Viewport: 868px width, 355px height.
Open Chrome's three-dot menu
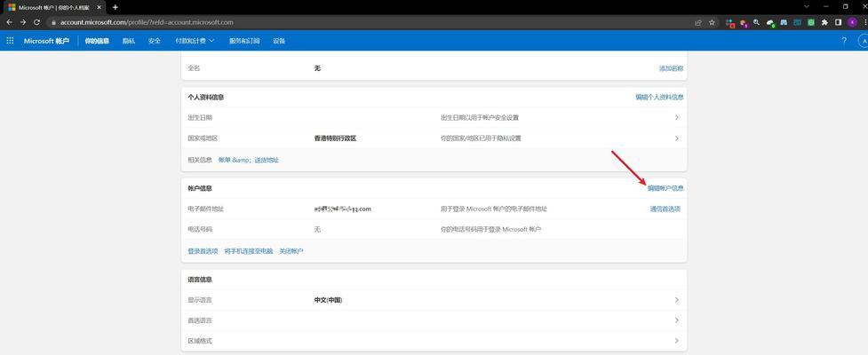coord(864,23)
